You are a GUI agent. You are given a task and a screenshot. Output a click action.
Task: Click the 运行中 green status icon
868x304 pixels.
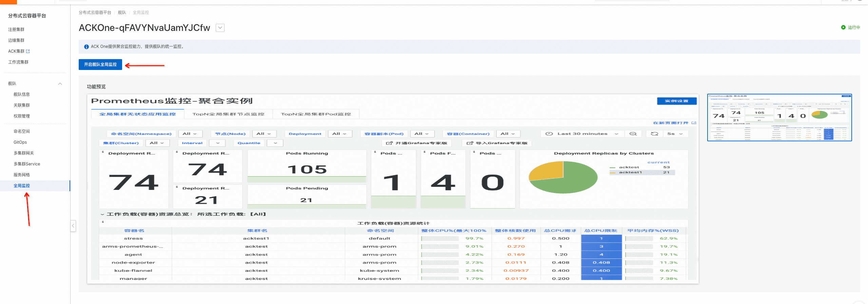[843, 28]
